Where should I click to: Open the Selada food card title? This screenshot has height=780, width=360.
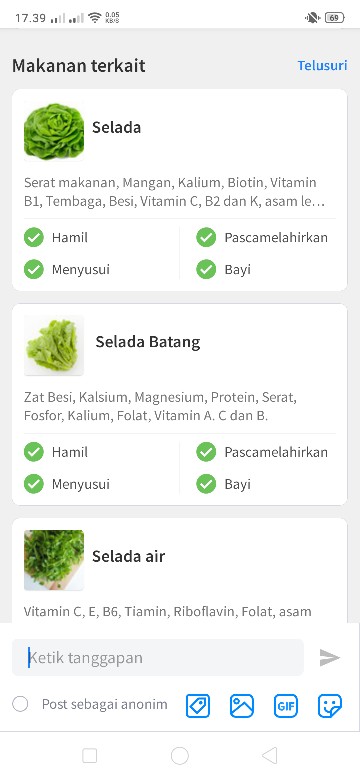[x=116, y=127]
